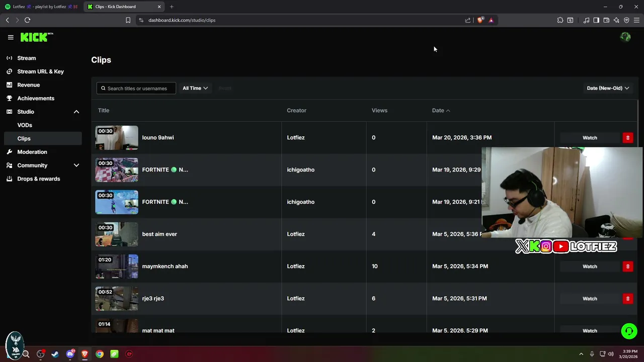The width and height of the screenshot is (644, 362).
Task: Open Brave Rewards triangle icon
Action: (491, 20)
